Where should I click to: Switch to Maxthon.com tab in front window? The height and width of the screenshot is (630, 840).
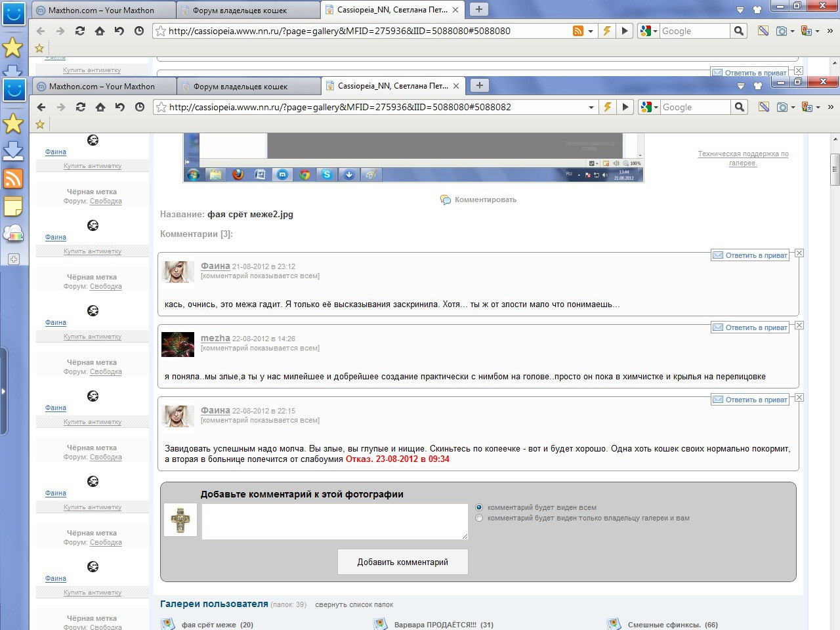104,86
